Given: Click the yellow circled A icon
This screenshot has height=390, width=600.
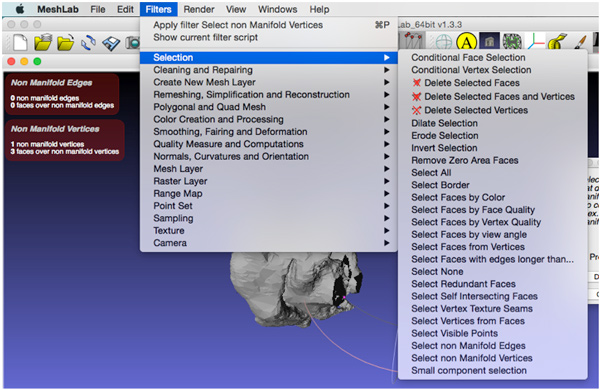Looking at the screenshot, I should [x=466, y=42].
